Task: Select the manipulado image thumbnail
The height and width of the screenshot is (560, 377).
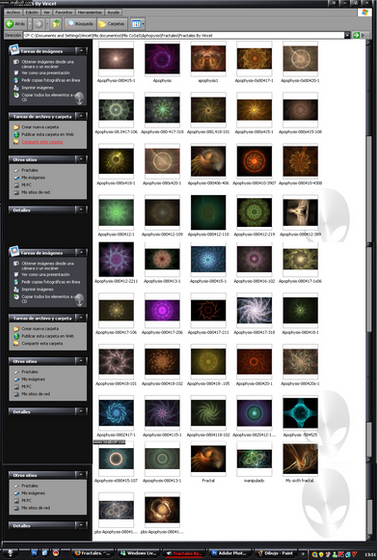Action: [254, 460]
